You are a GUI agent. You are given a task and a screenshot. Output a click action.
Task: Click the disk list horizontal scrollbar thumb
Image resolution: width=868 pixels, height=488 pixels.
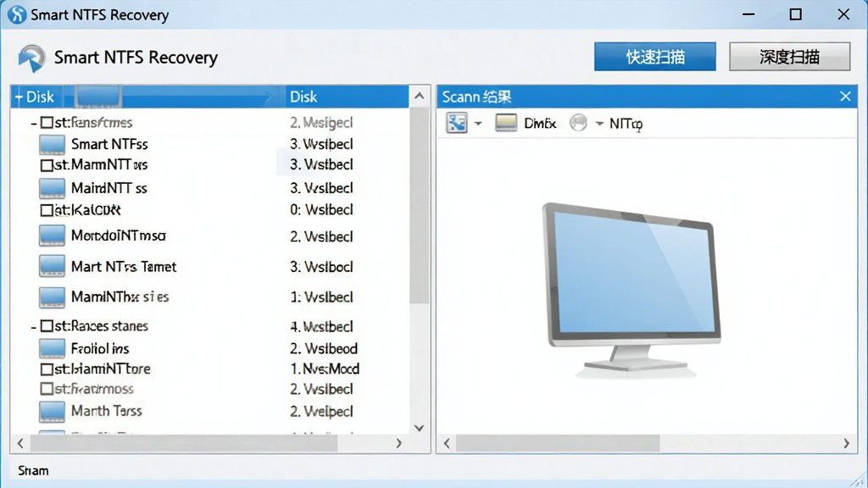tap(184, 443)
